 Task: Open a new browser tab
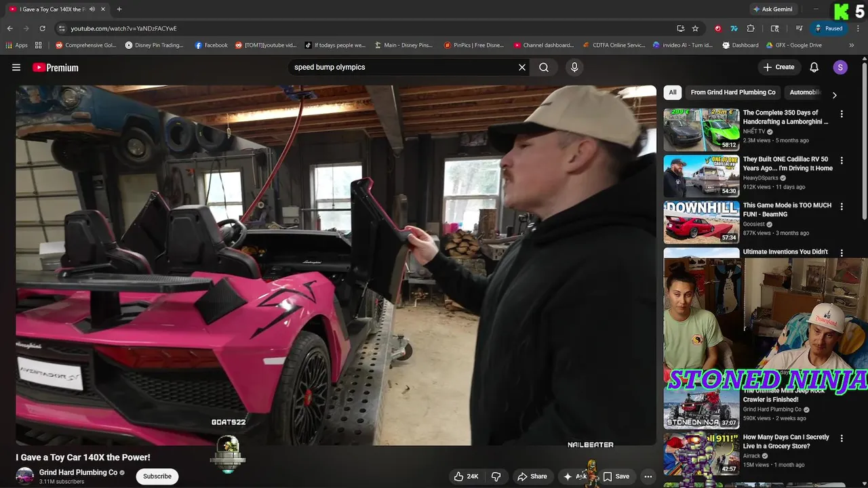click(x=119, y=9)
